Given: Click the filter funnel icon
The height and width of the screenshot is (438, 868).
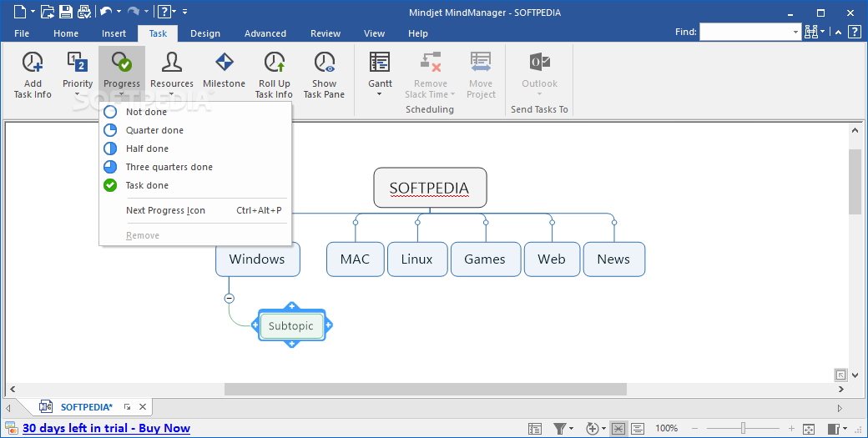Looking at the screenshot, I should (x=560, y=429).
